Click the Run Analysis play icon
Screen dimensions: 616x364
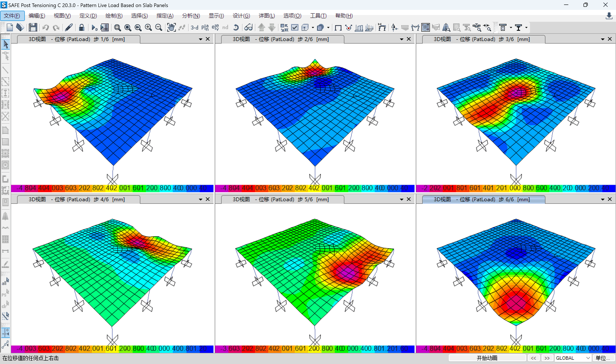point(94,28)
